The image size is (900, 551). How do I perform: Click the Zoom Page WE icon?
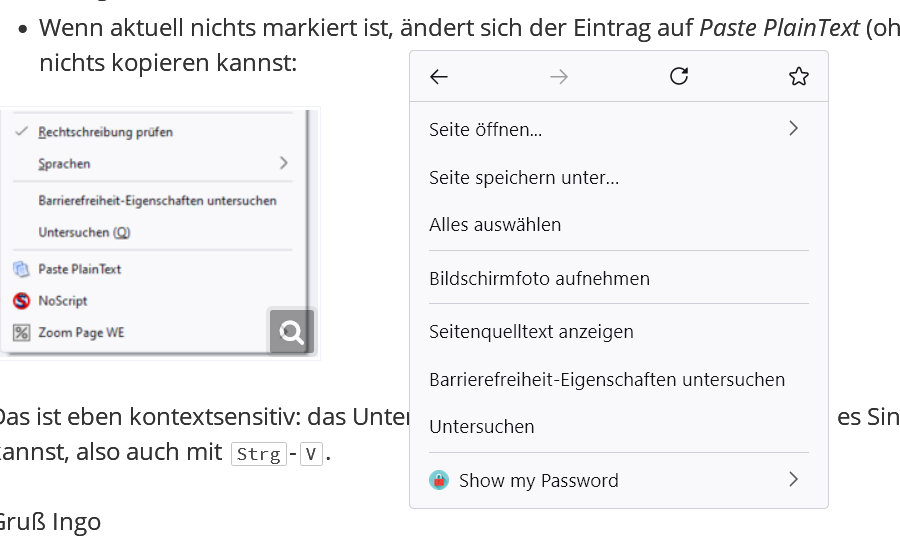pos(22,333)
